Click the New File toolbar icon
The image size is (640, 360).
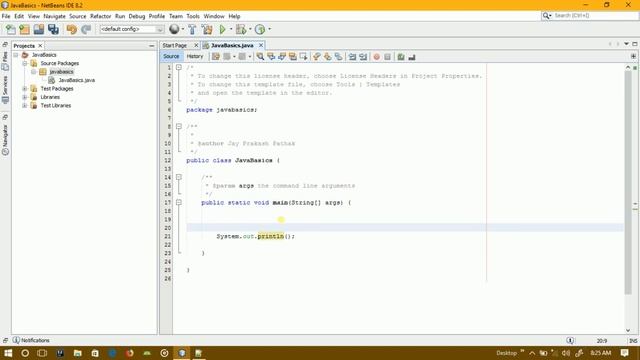pyautogui.click(x=10, y=29)
